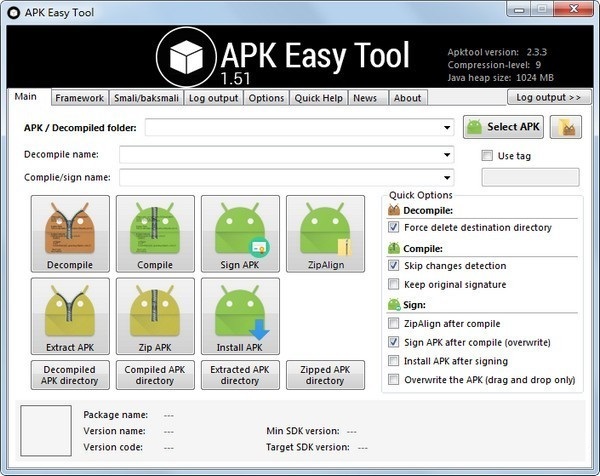Image resolution: width=600 pixels, height=476 pixels.
Task: Click the Sign APK icon button
Action: click(x=240, y=234)
